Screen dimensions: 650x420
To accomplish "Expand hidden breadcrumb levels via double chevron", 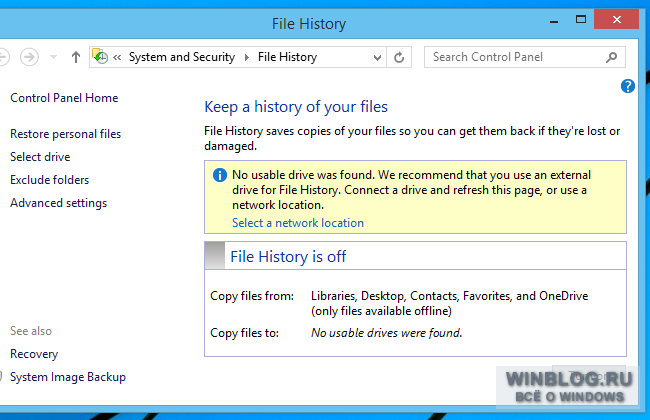I will click(117, 57).
